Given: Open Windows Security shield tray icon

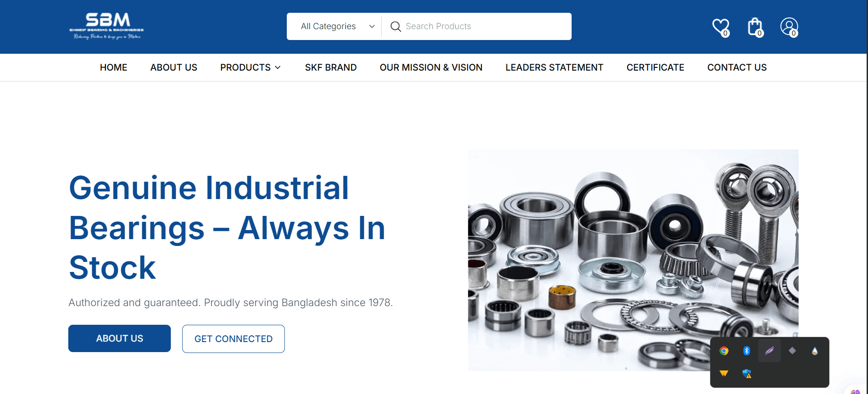Looking at the screenshot, I should click(x=747, y=374).
